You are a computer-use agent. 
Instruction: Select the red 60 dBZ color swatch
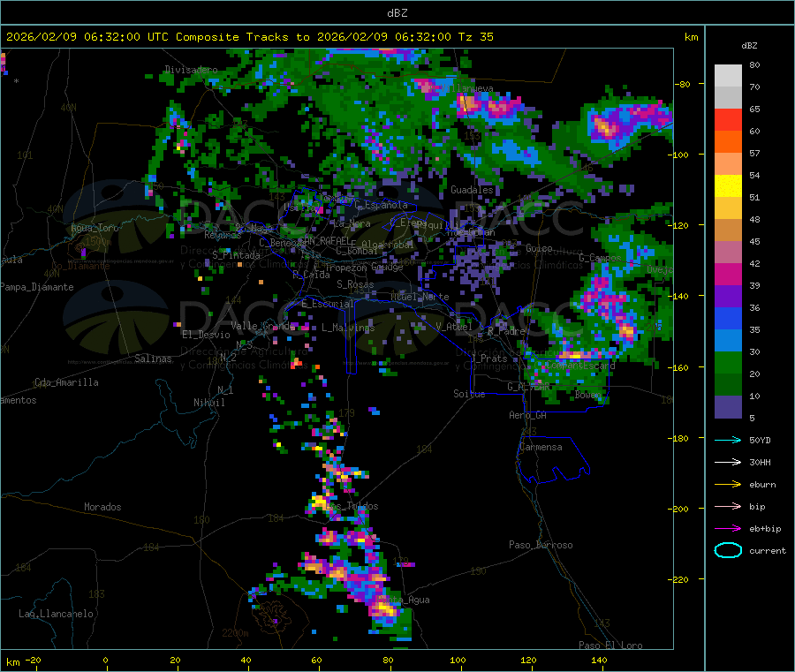click(x=728, y=119)
